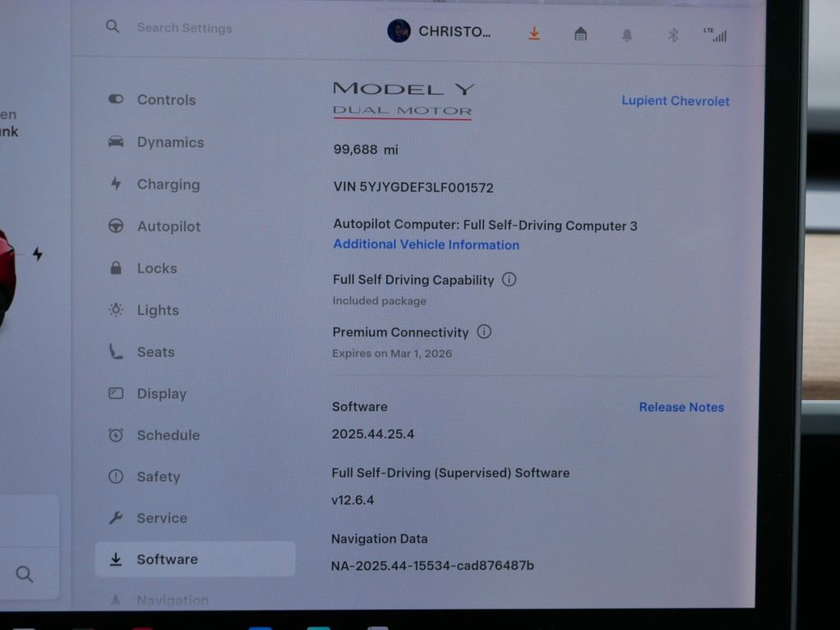Click the home garage icon
840x630 pixels.
tap(580, 34)
